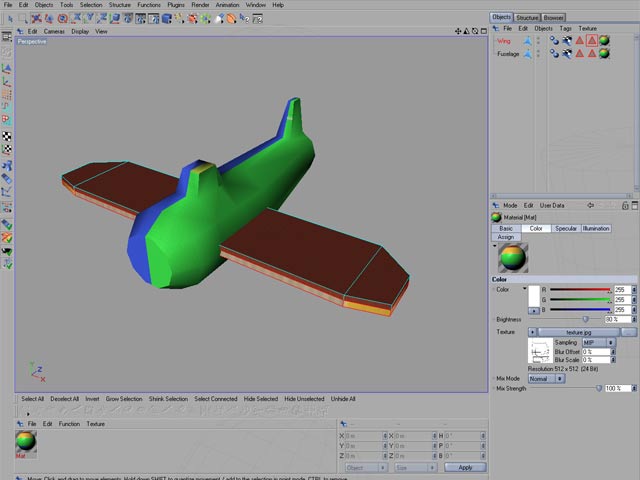Open the Specular tab of the material

coord(566,229)
